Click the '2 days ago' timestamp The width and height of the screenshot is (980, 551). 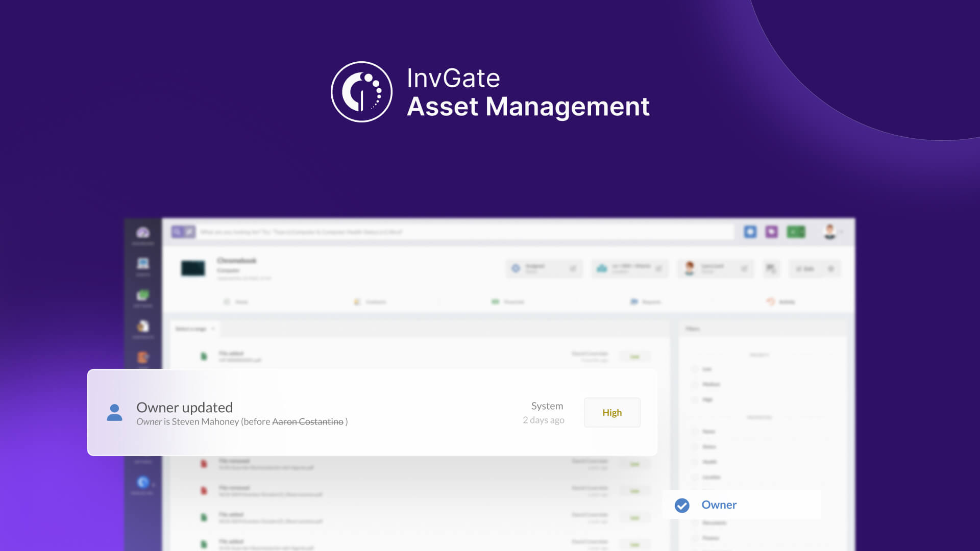pos(544,420)
